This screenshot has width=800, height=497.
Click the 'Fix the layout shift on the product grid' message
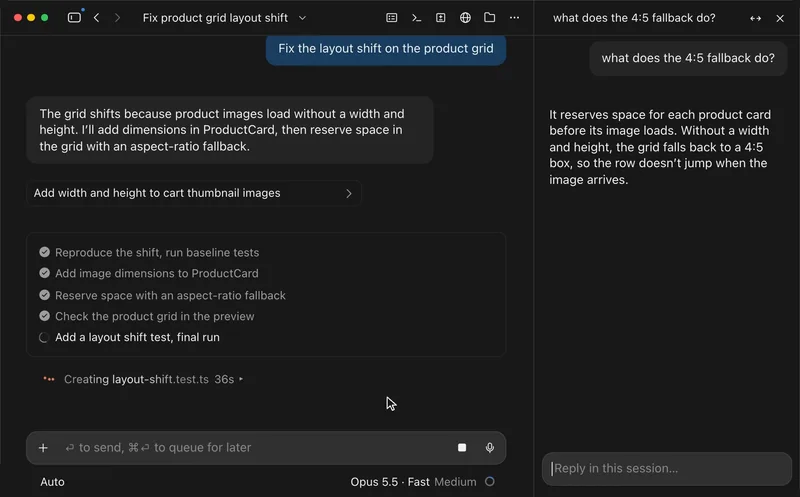pos(386,48)
